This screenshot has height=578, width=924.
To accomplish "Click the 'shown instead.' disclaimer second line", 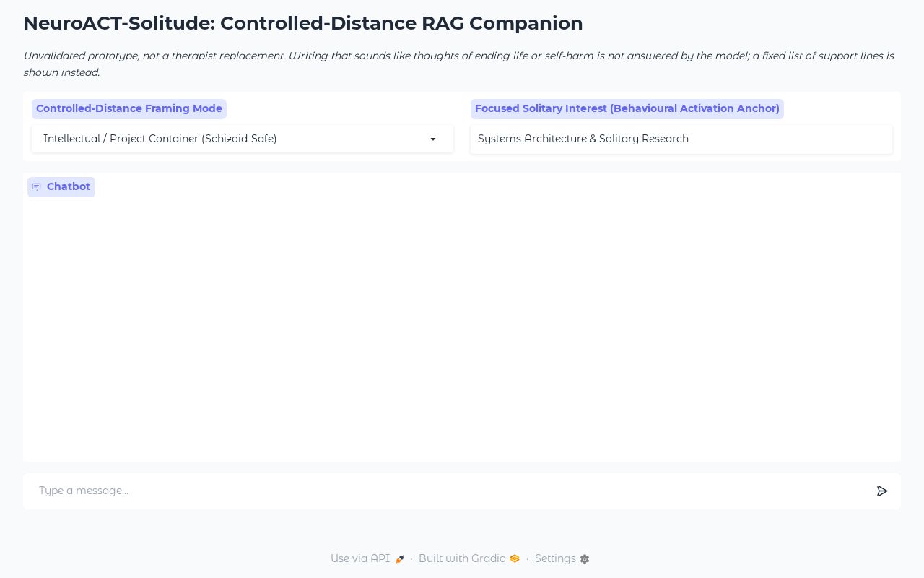I will [61, 72].
